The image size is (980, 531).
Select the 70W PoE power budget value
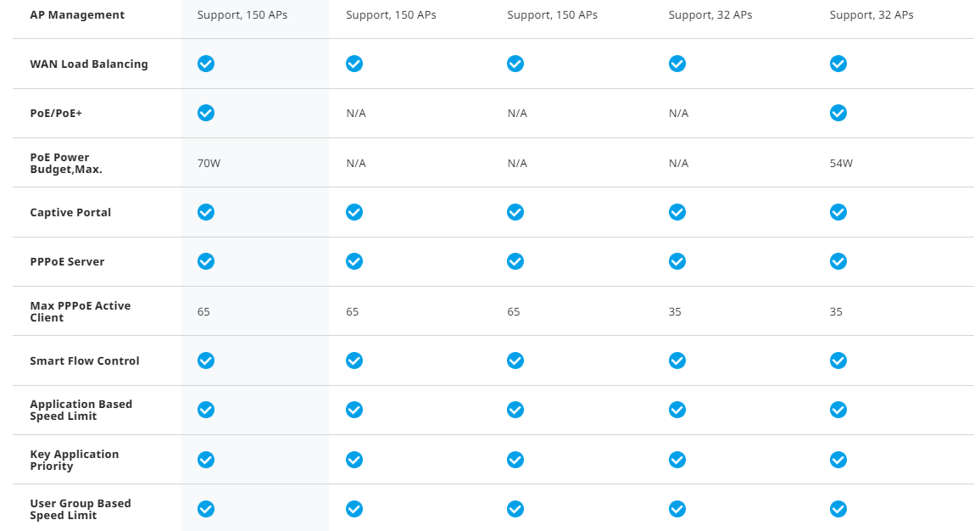(x=209, y=163)
